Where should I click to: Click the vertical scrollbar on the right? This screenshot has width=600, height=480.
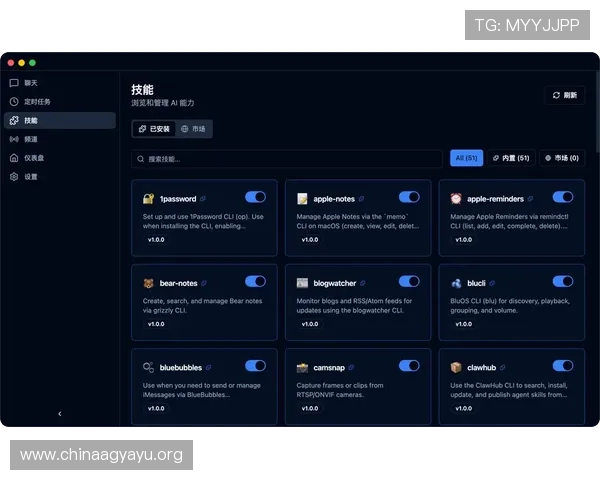click(598, 111)
